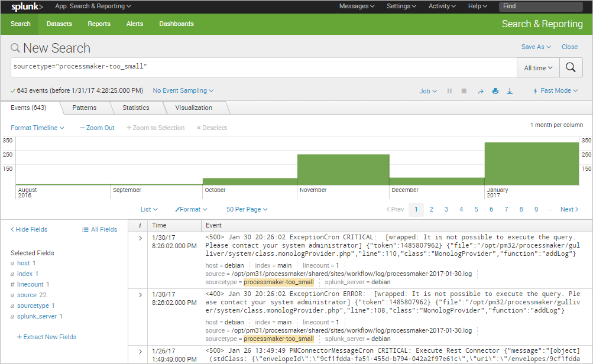Pause the search job
593x364 pixels.
pos(449,91)
